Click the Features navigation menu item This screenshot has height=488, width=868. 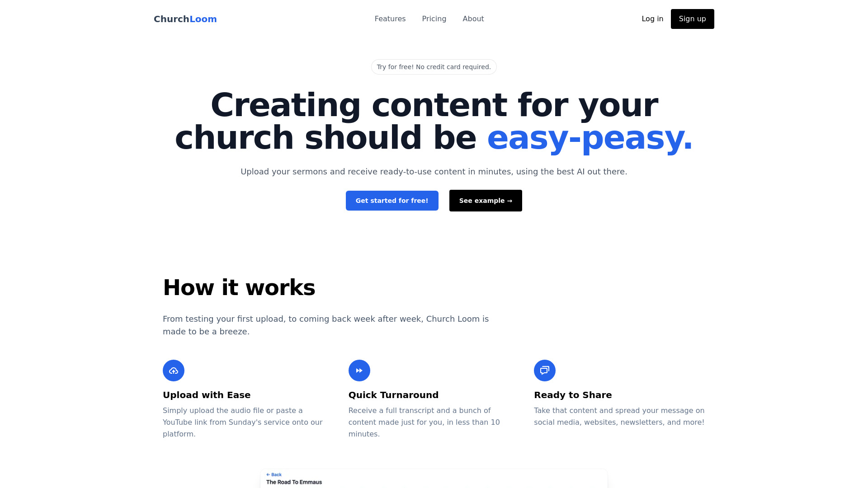tap(390, 19)
